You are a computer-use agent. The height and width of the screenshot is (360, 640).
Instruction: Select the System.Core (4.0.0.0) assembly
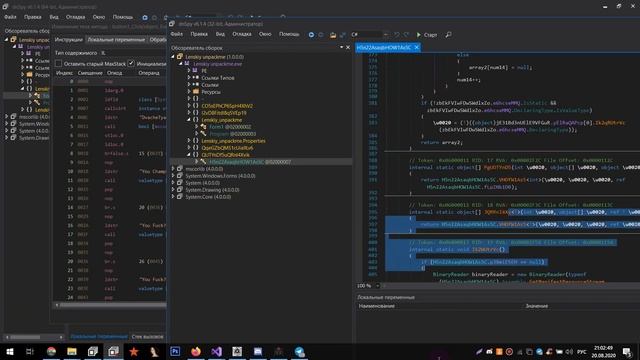click(208, 197)
